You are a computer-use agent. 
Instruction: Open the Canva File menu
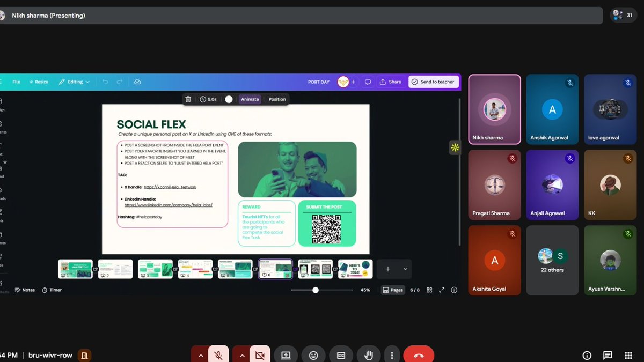click(x=16, y=82)
